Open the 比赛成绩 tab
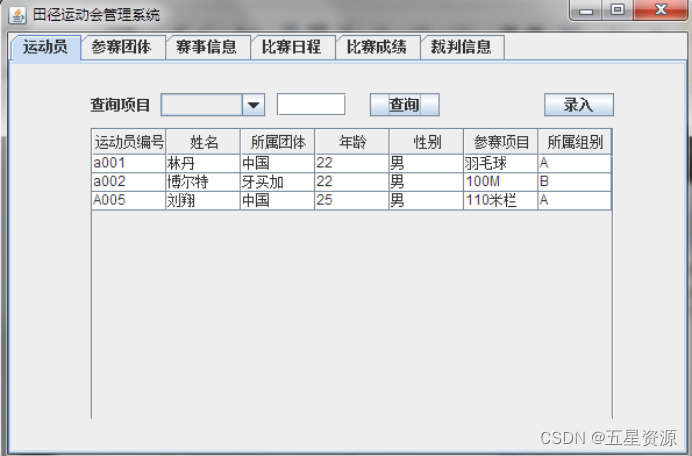 point(378,47)
